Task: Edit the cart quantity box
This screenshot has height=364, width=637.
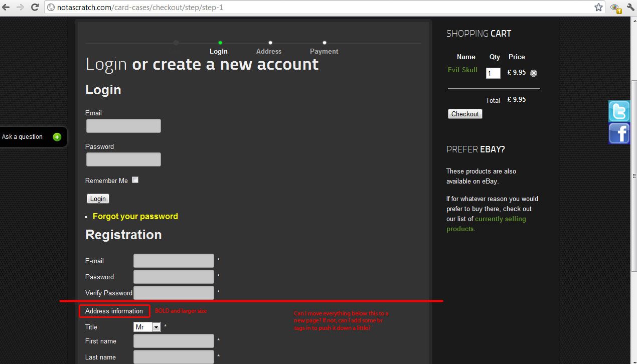Action: [493, 73]
